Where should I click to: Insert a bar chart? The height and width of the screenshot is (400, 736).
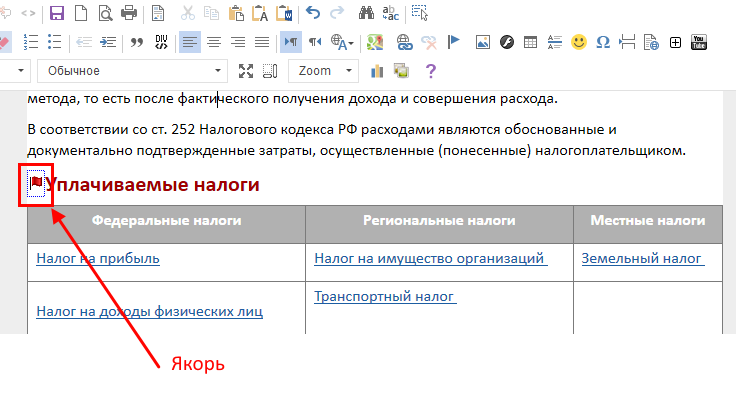(377, 71)
